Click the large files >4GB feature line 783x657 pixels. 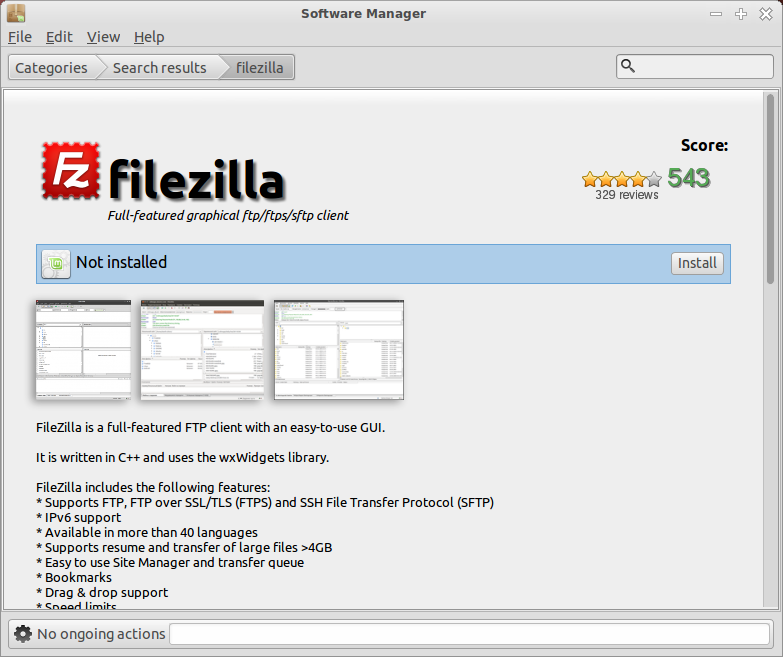(x=184, y=547)
